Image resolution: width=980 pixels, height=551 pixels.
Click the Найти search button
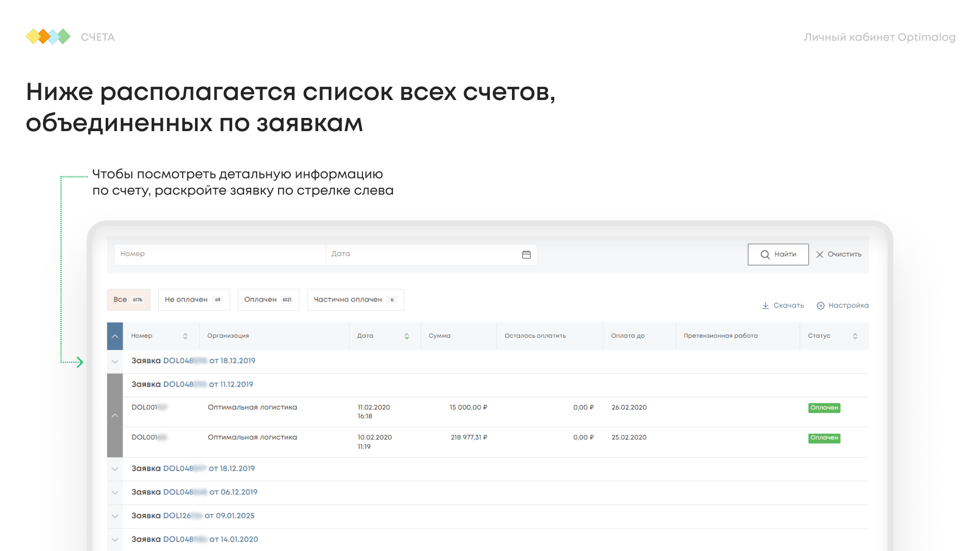click(778, 255)
